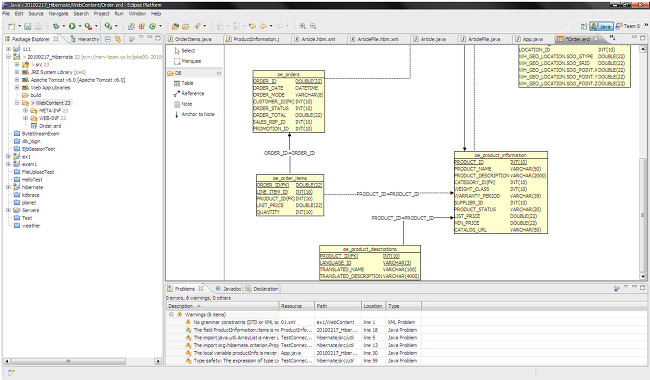Screen dimensions: 650x380
Task: Switch to the Team Synchronizing perspective button
Action: click(628, 26)
